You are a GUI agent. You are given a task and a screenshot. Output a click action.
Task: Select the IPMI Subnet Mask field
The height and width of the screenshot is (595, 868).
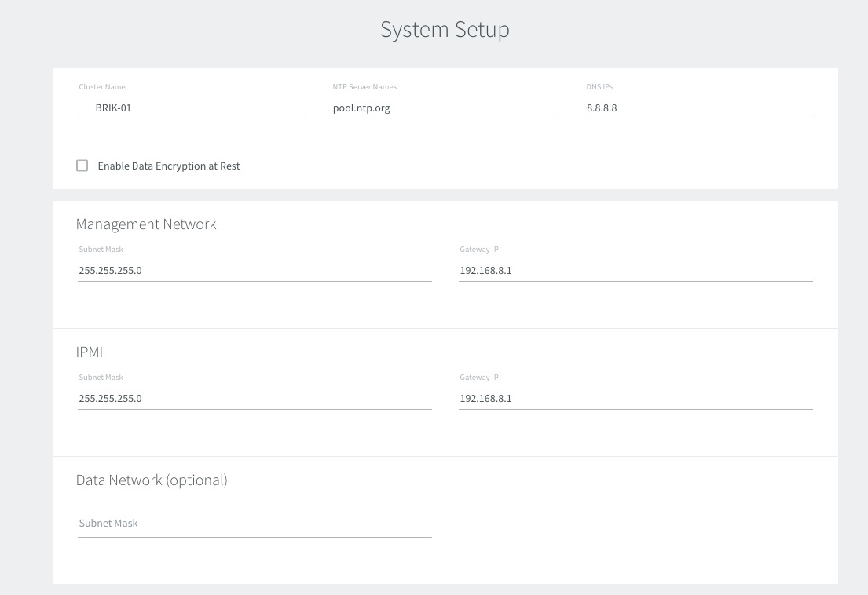(x=254, y=398)
